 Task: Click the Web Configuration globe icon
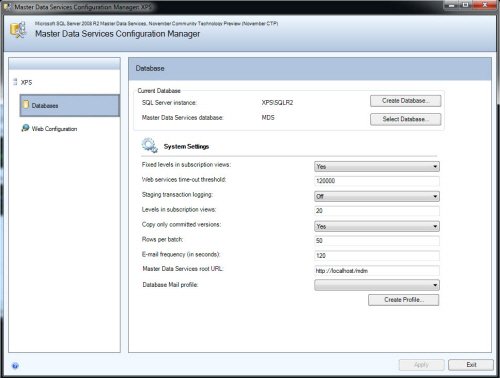point(25,128)
